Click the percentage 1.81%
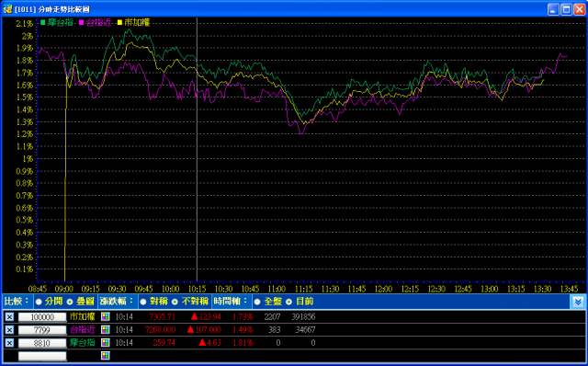 (243, 343)
